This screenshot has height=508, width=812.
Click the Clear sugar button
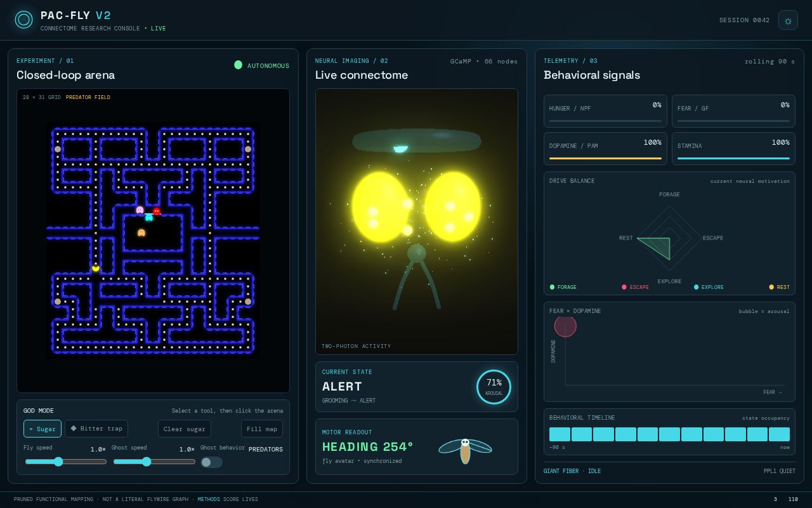(x=185, y=429)
